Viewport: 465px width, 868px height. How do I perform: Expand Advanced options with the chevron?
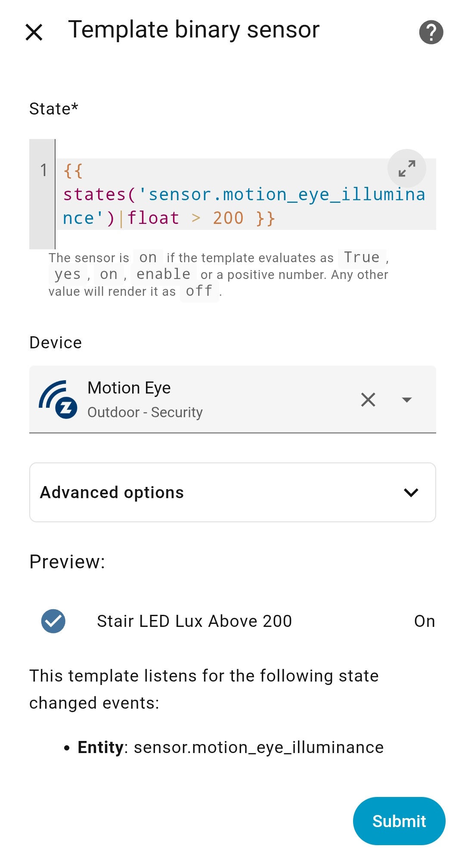(411, 493)
